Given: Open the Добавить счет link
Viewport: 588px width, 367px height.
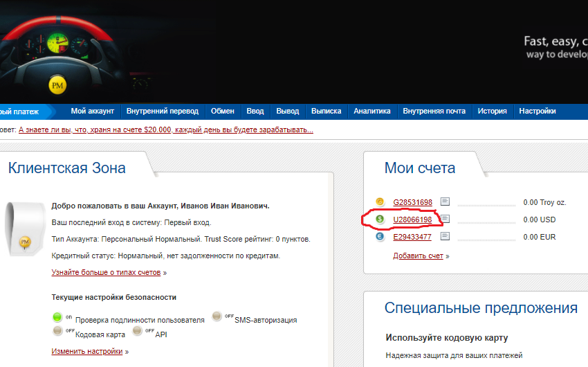Looking at the screenshot, I should pos(419,256).
